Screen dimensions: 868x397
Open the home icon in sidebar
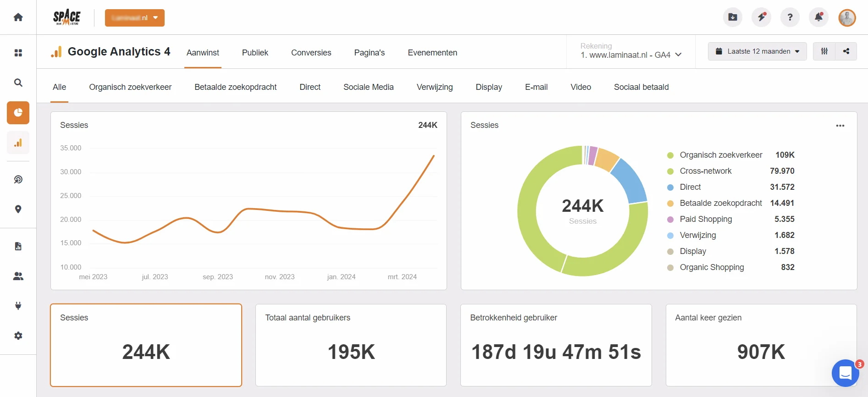[18, 17]
